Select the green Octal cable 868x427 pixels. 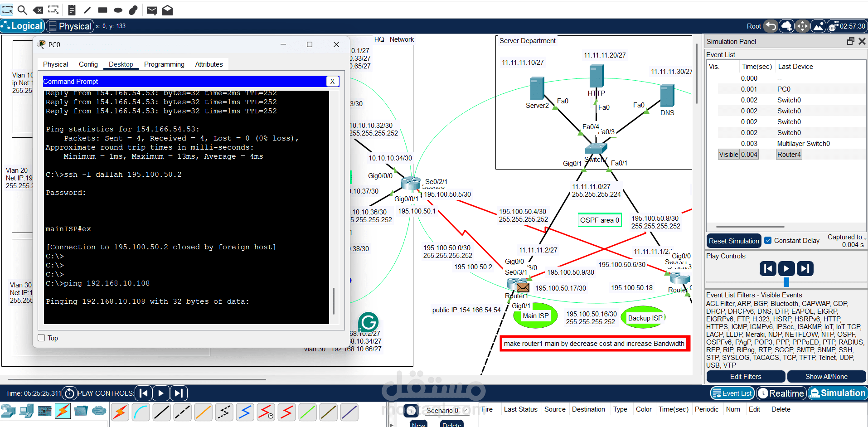coord(308,412)
